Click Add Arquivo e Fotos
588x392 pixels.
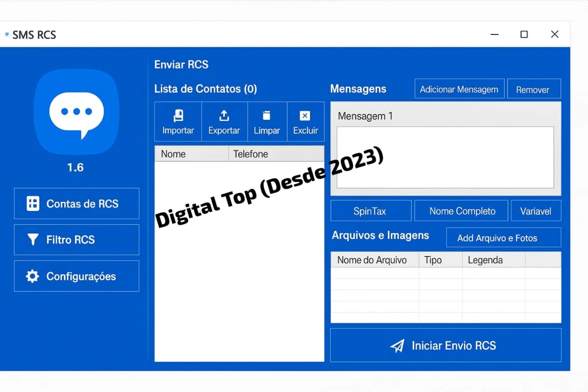point(503,238)
